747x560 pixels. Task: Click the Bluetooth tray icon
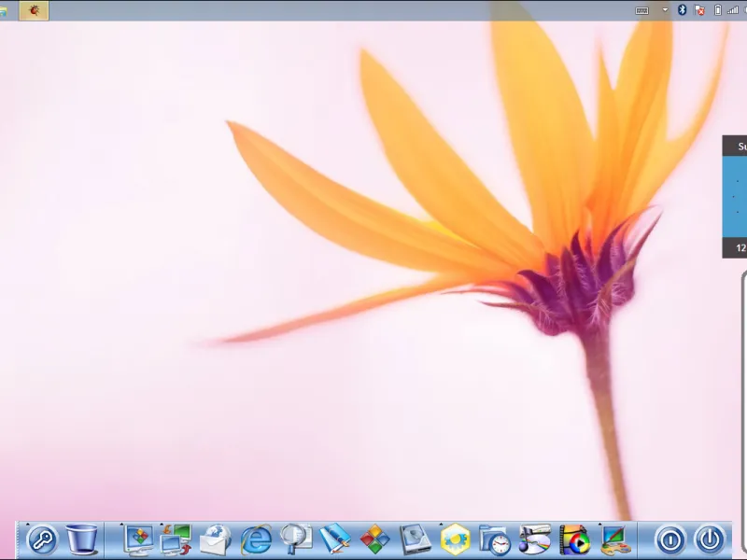pos(683,10)
